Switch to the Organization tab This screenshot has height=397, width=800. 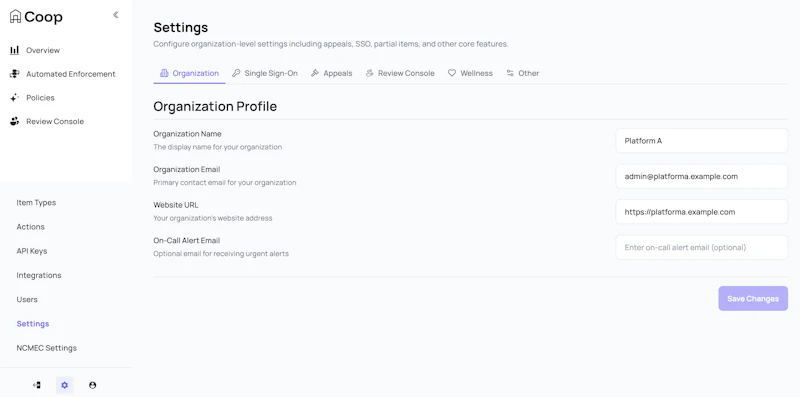click(x=189, y=73)
